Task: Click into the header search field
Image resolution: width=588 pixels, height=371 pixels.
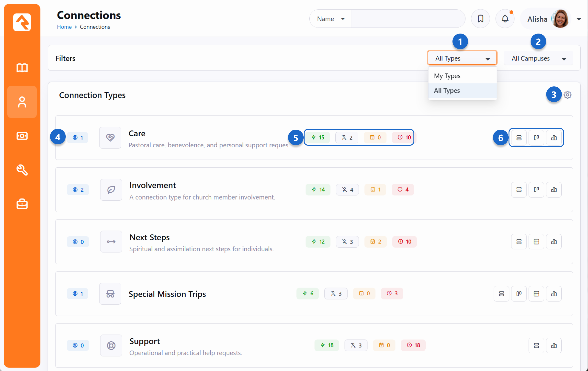Action: click(x=407, y=19)
